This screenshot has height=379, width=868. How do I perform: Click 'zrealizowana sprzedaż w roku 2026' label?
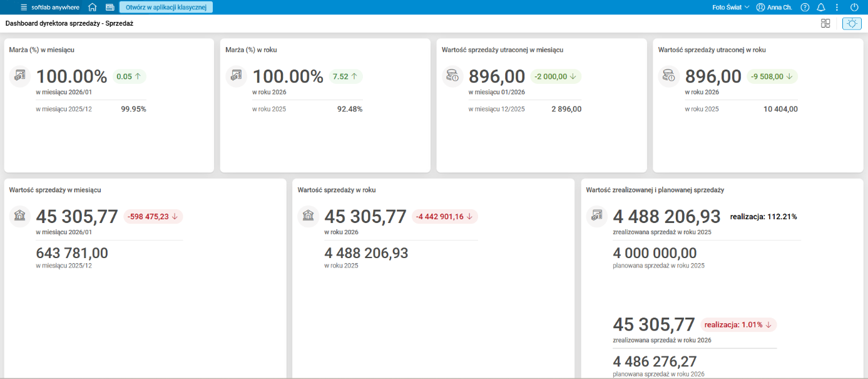662,340
